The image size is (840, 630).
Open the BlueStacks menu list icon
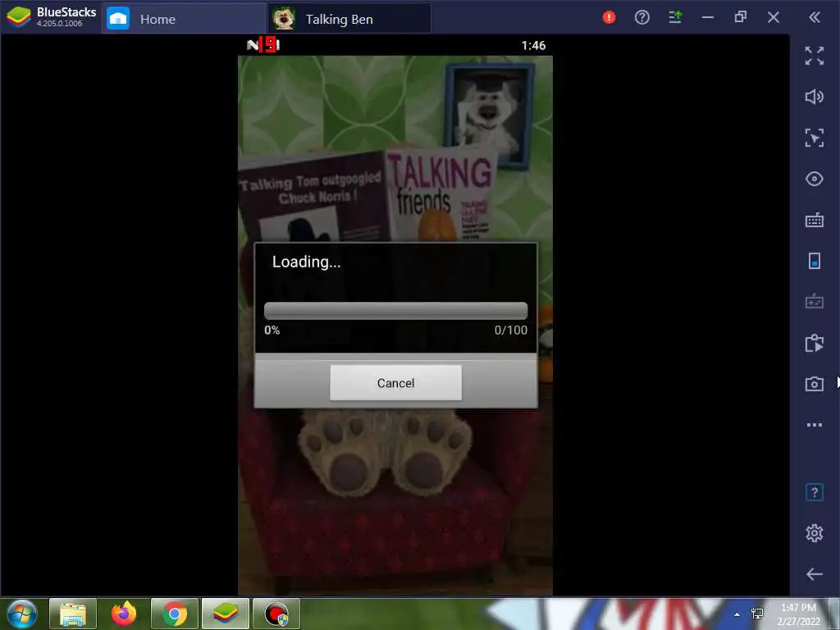(x=675, y=18)
